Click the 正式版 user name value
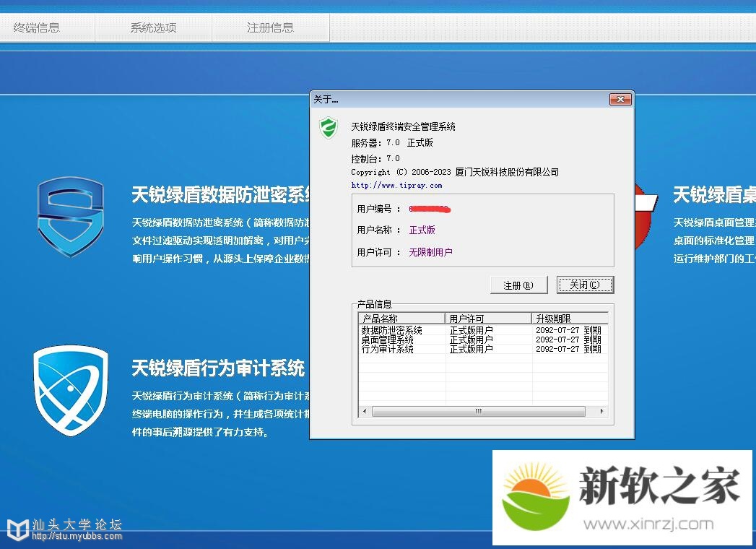 click(x=422, y=230)
